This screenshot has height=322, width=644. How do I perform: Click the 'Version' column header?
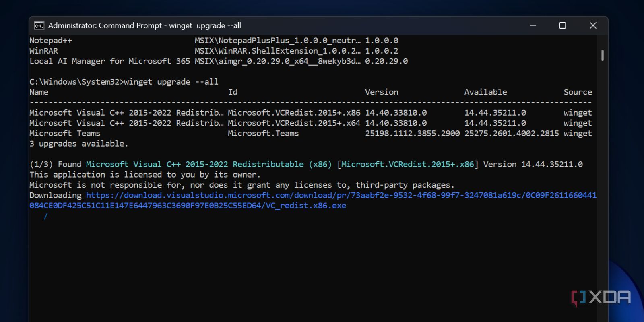click(382, 92)
